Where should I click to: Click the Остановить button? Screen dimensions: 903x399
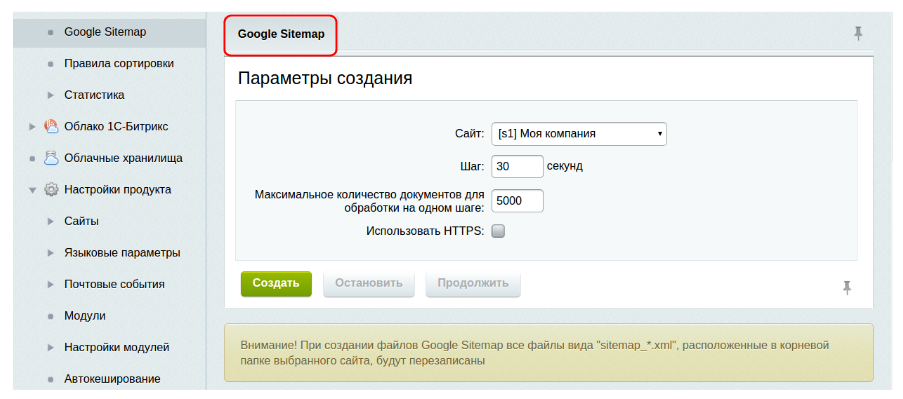369,284
